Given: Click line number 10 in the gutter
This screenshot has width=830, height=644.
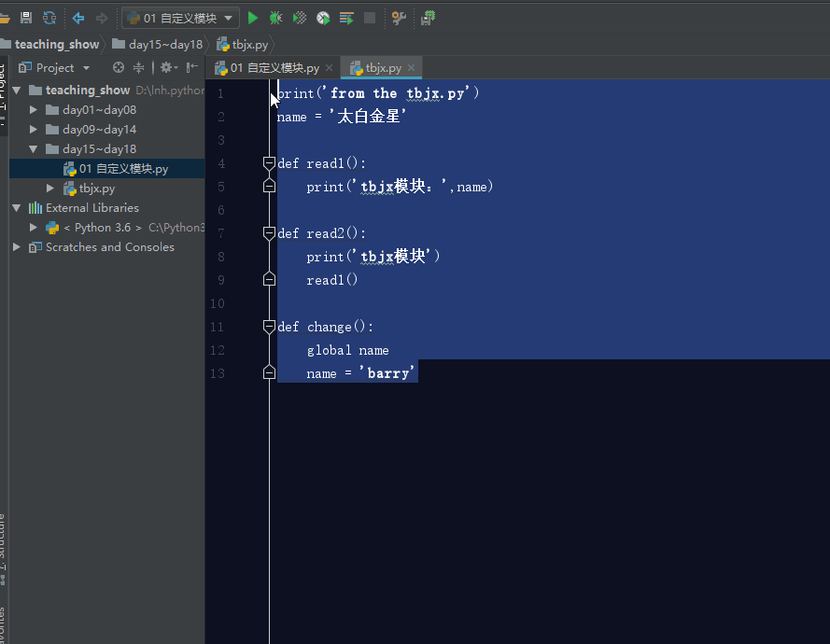Looking at the screenshot, I should coord(218,303).
